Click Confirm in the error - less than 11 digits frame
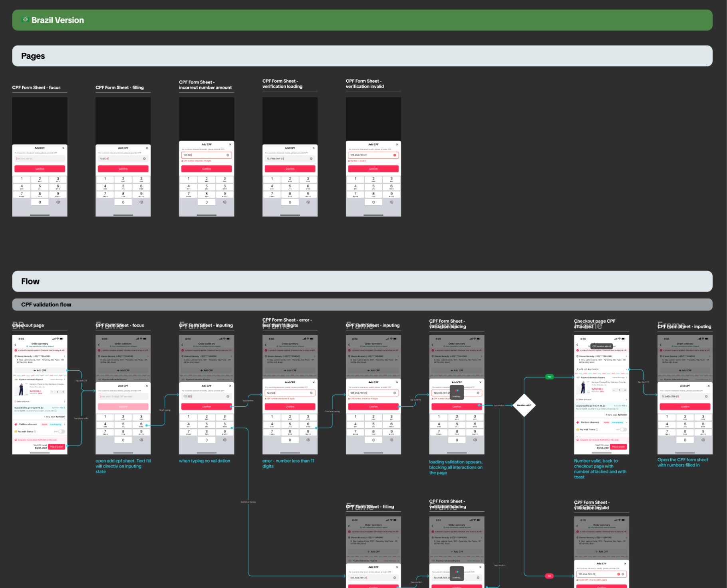This screenshot has width=727, height=588. [x=290, y=407]
